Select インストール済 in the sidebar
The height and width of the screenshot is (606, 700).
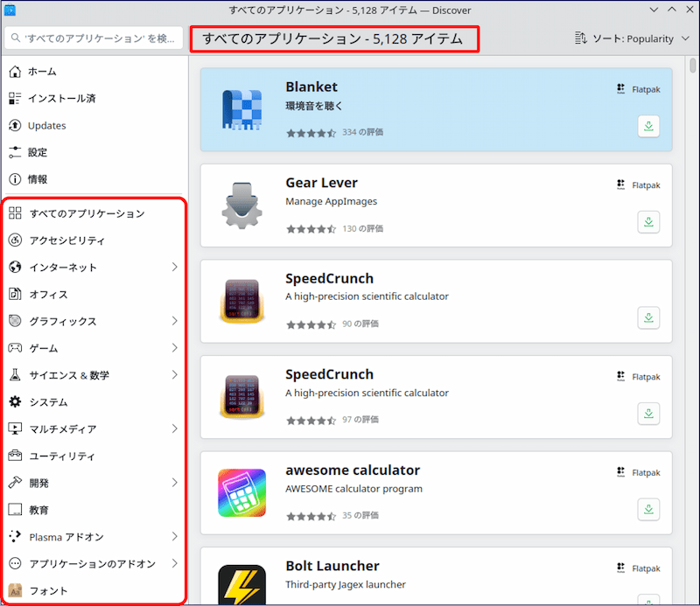click(61, 99)
